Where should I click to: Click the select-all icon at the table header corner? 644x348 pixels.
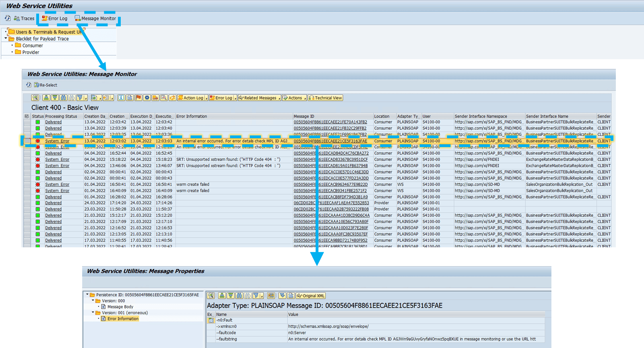[27, 116]
